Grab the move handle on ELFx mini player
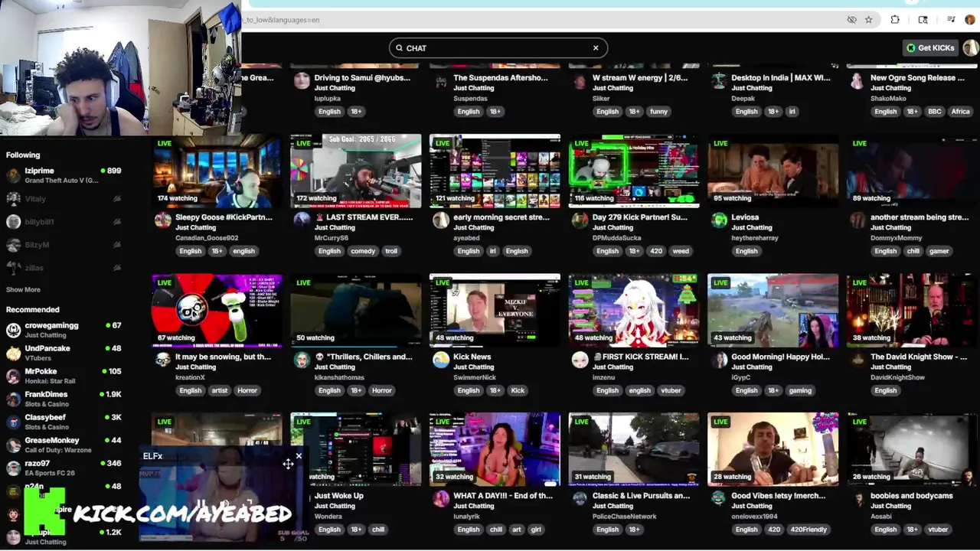 click(x=288, y=464)
